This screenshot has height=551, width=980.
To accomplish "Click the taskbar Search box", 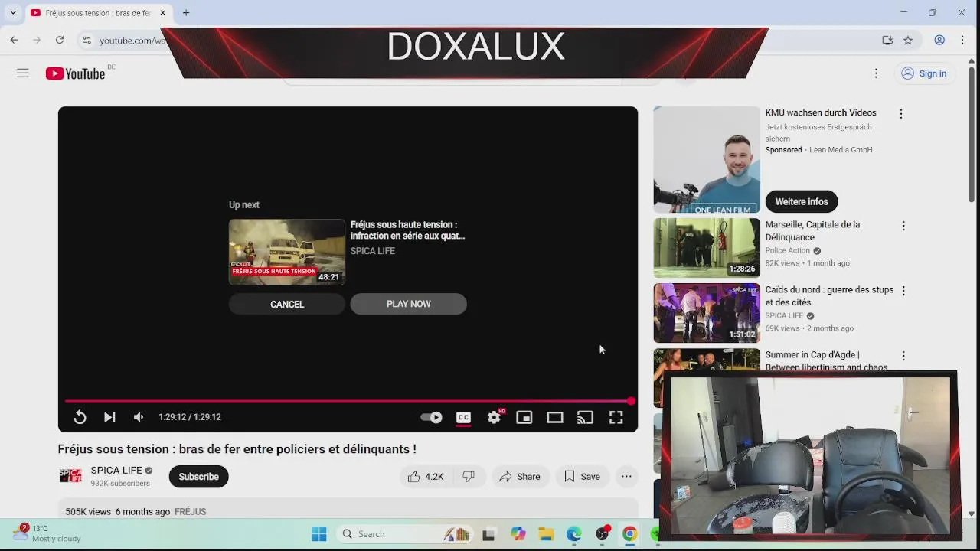I will pyautogui.click(x=404, y=534).
